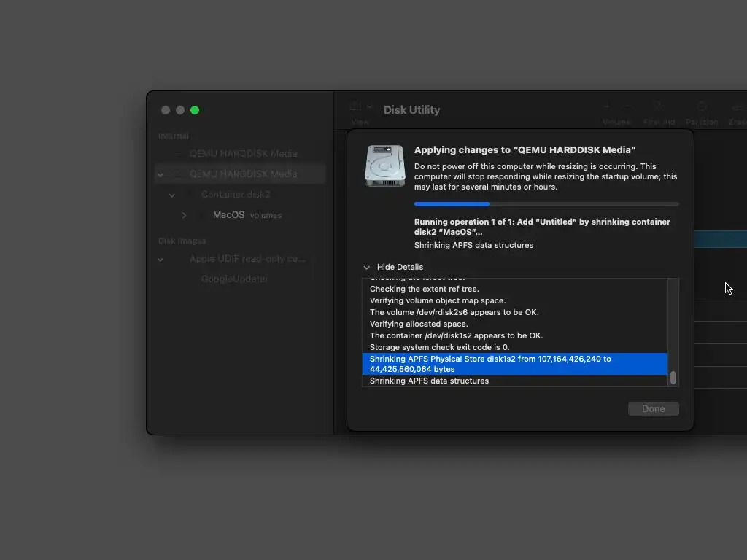Click the Disk Utility window title
The image size is (747, 560).
411,110
